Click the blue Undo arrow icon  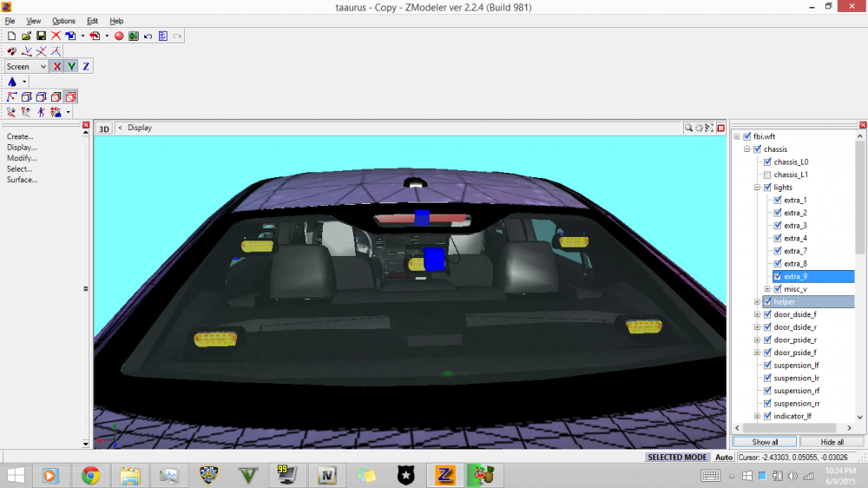pyautogui.click(x=148, y=36)
